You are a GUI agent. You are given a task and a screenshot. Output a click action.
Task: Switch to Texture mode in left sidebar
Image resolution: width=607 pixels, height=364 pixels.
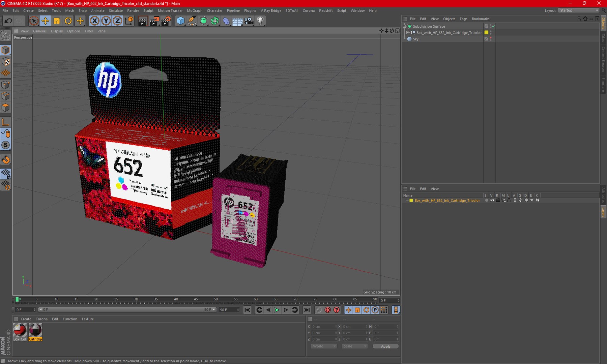pos(6,62)
